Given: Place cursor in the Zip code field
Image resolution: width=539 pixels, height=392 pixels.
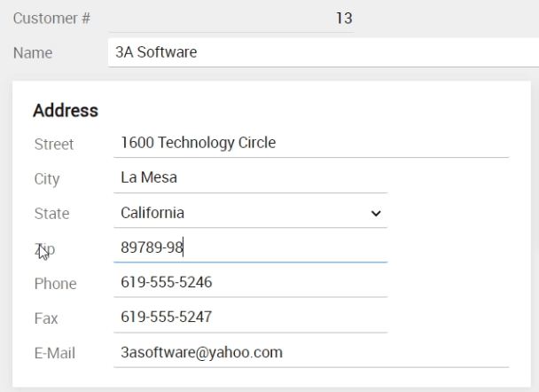Looking at the screenshot, I should click(x=248, y=248).
